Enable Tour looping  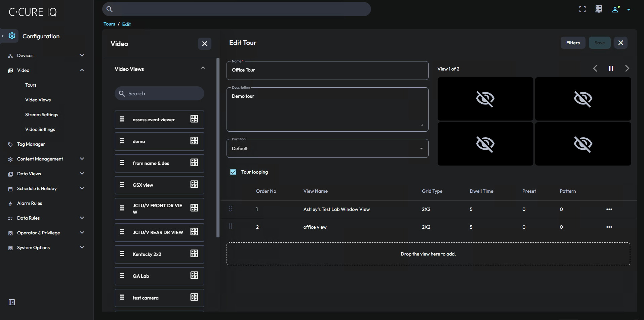click(x=233, y=172)
